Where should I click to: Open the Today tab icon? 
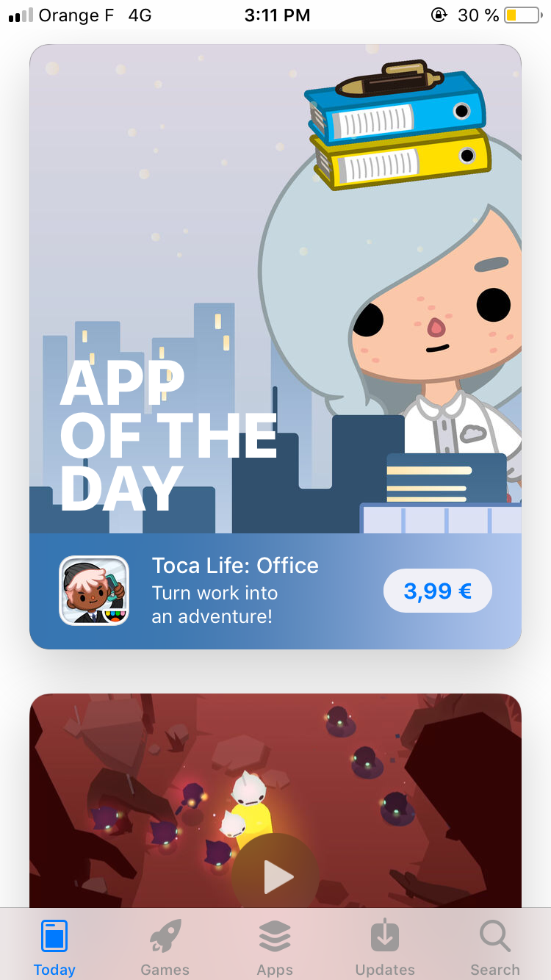(54, 936)
